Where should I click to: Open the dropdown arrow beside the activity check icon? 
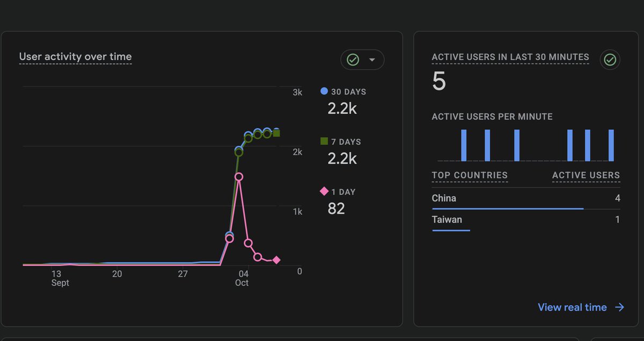(372, 60)
